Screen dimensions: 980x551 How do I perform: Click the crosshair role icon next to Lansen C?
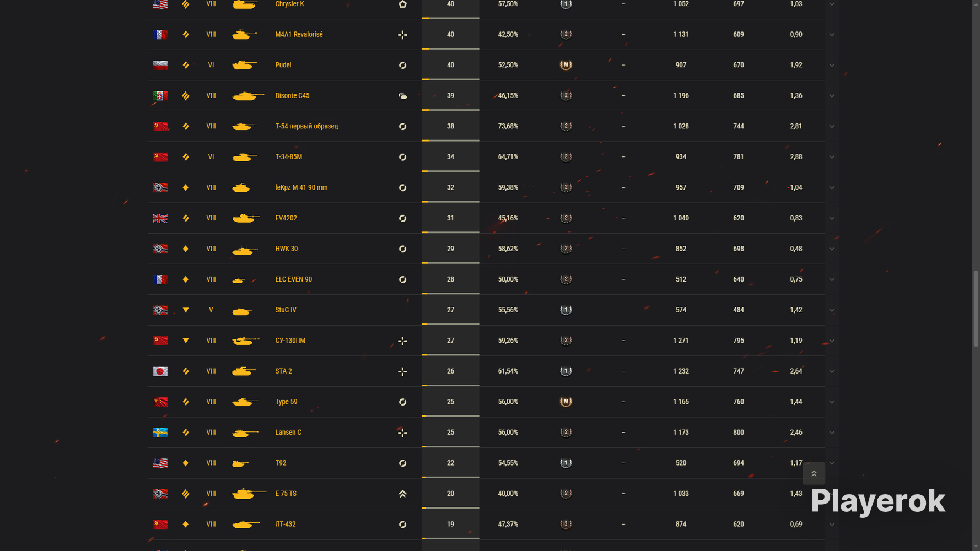click(402, 433)
